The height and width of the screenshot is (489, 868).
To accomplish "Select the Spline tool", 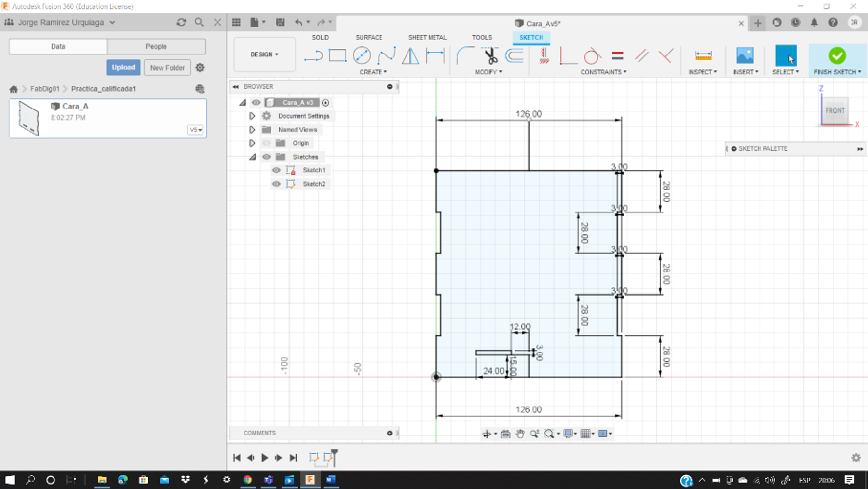I will [386, 55].
